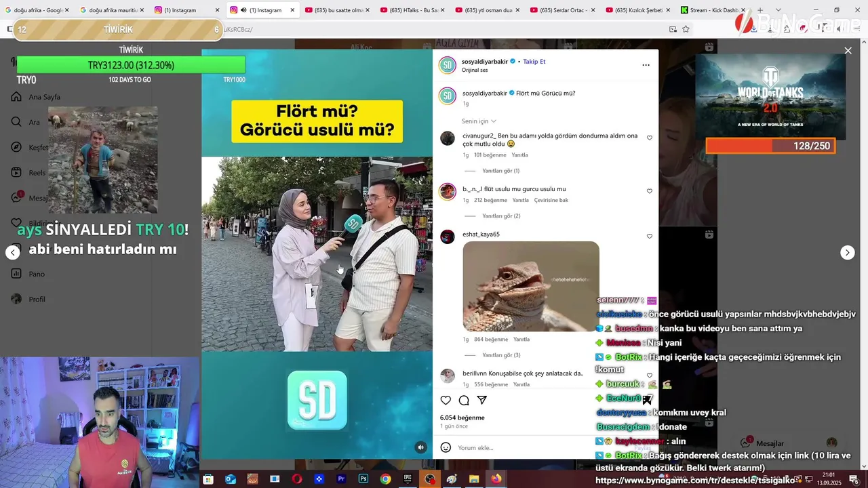Open File Explorer from taskbar
This screenshot has height=488, width=868.
474,479
